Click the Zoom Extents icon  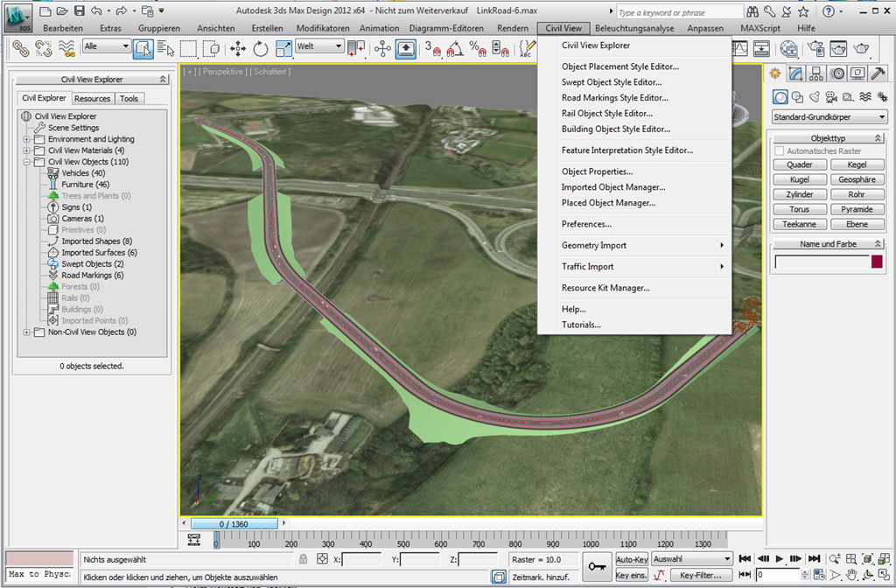[x=867, y=560]
